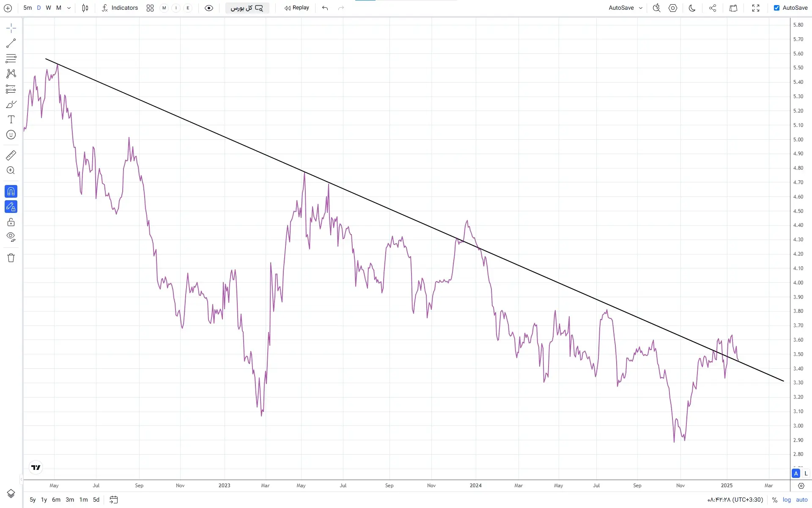Set date range to 3m
812x508 pixels.
click(70, 500)
